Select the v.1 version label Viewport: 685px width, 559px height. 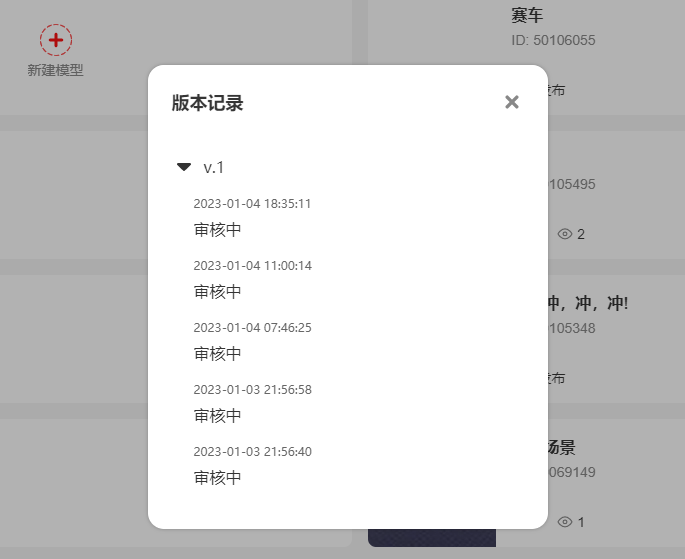[214, 167]
